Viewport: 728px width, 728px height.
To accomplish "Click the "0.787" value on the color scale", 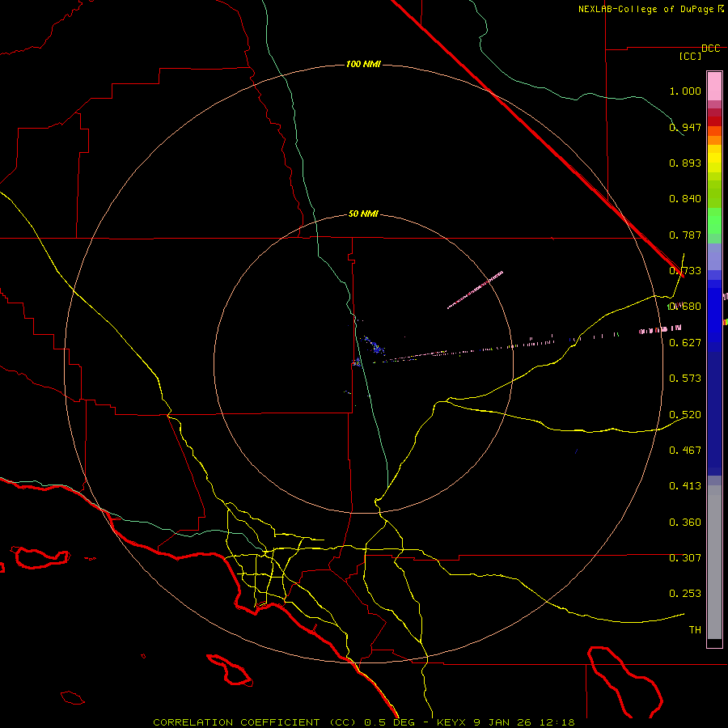I will [685, 235].
